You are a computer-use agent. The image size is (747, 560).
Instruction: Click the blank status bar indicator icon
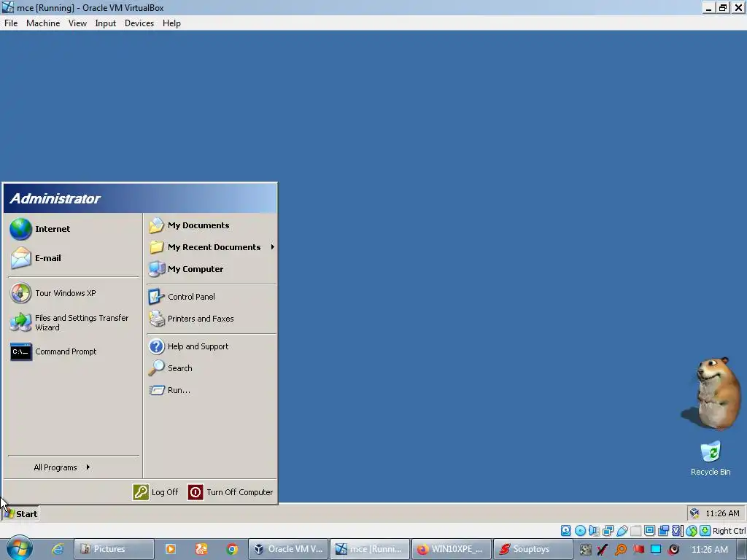[635, 531]
